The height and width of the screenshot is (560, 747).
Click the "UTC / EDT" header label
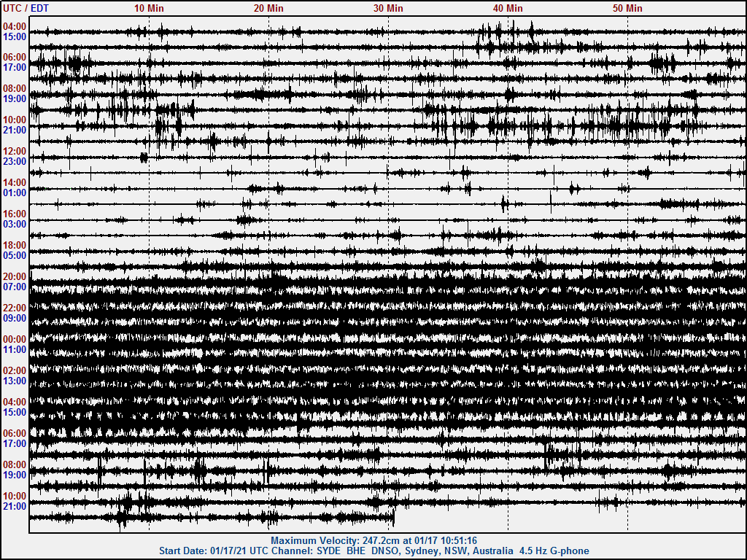point(26,8)
